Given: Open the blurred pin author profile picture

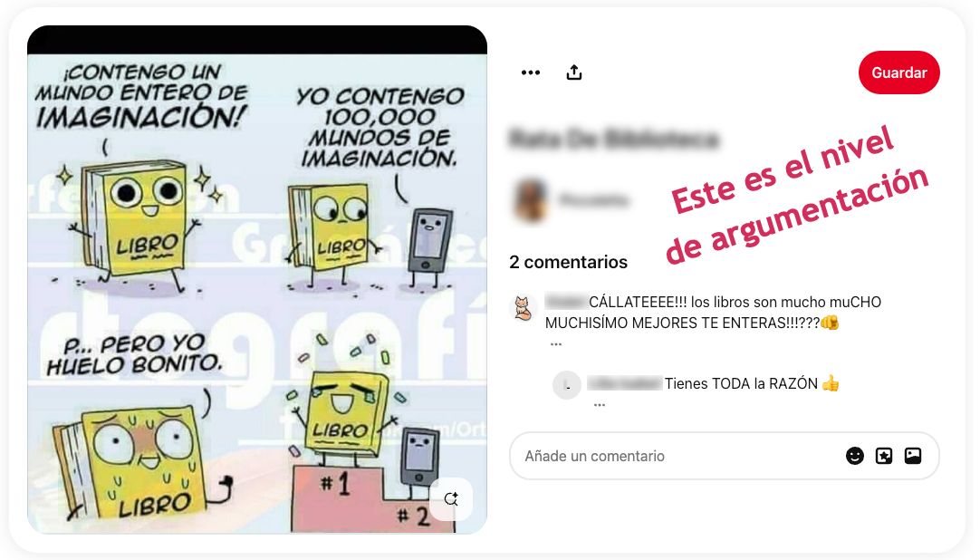Looking at the screenshot, I should [x=530, y=200].
